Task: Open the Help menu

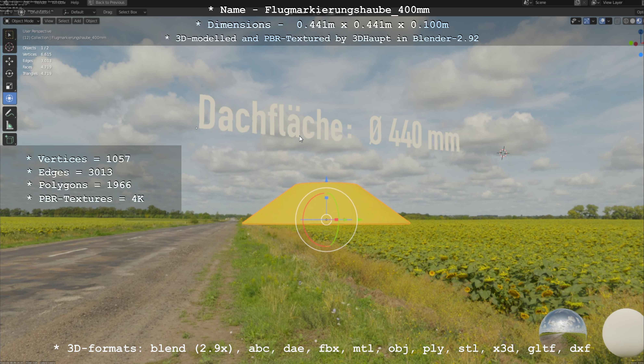Action: click(x=75, y=2)
